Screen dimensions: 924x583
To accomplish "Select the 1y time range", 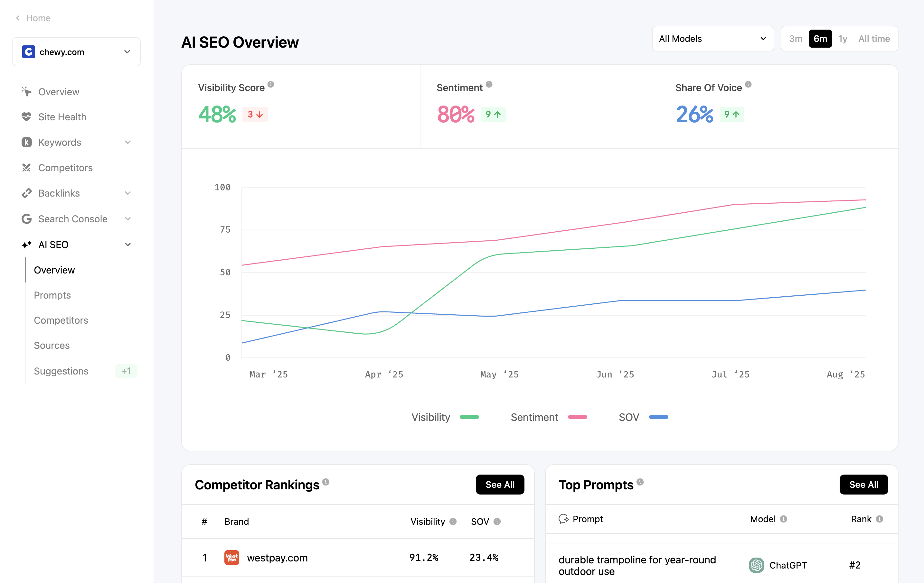I will click(x=842, y=39).
